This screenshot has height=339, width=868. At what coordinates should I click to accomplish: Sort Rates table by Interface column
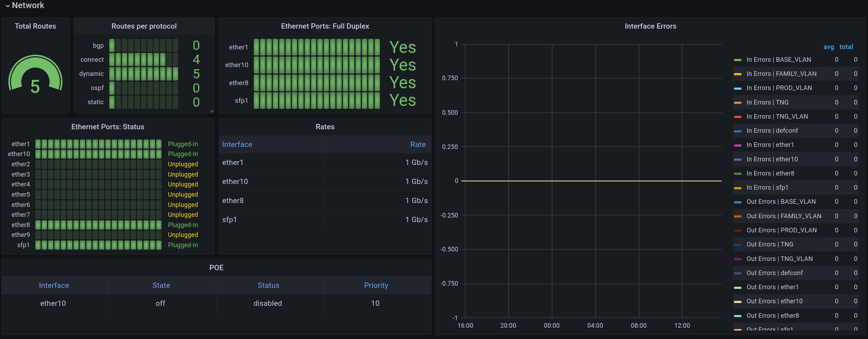click(237, 144)
